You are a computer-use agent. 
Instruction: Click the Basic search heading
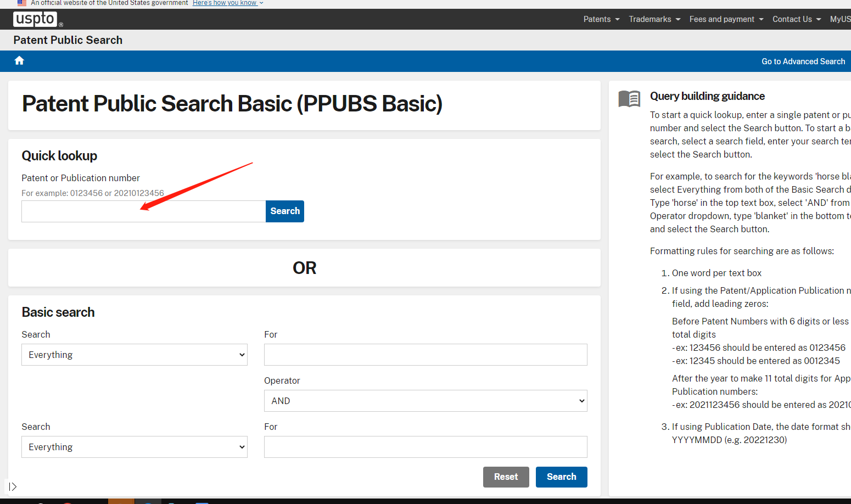click(58, 312)
